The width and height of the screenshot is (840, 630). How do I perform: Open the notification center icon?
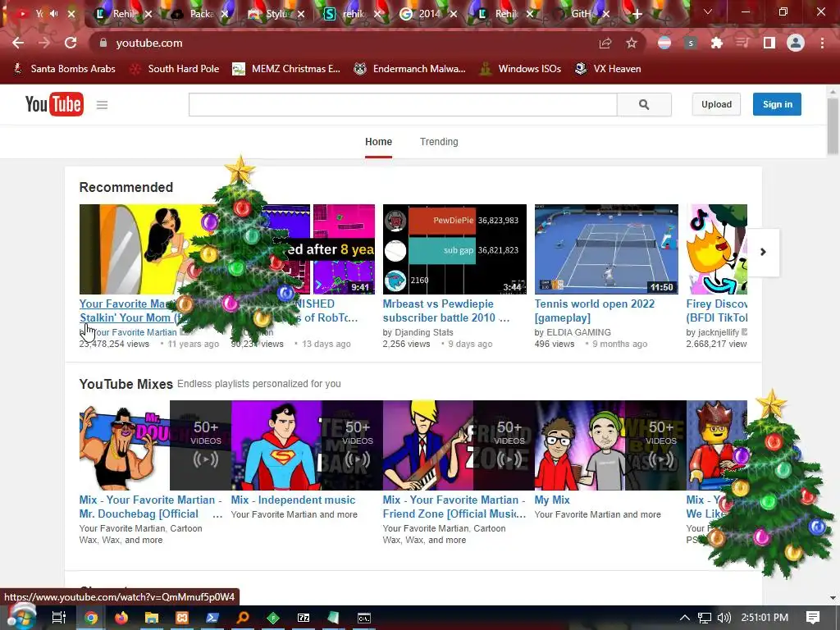(x=813, y=618)
